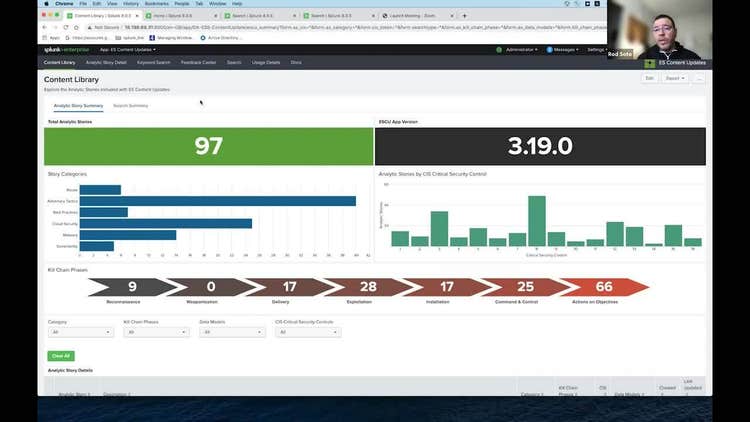
Task: Click the ES Content Updates app icon
Action: [x=650, y=62]
